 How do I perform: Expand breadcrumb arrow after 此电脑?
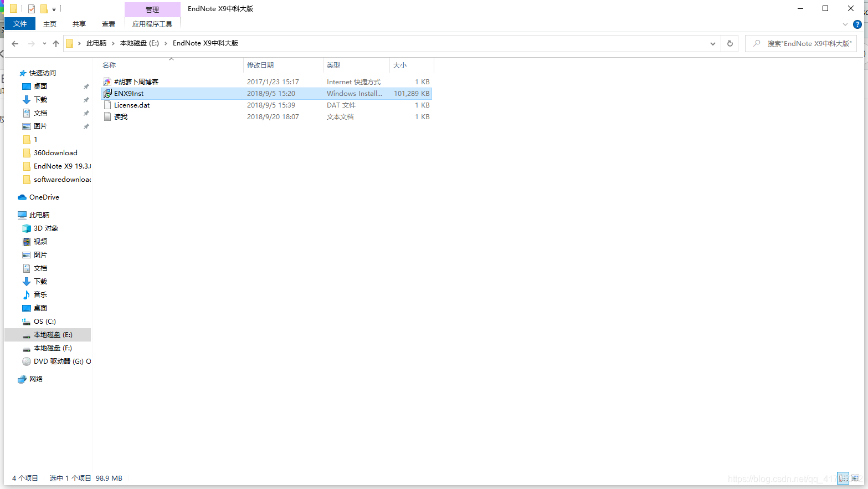[x=113, y=43]
